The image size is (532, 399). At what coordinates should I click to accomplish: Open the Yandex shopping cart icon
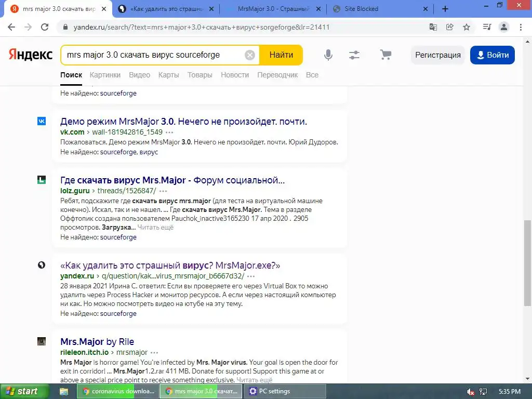coord(385,55)
